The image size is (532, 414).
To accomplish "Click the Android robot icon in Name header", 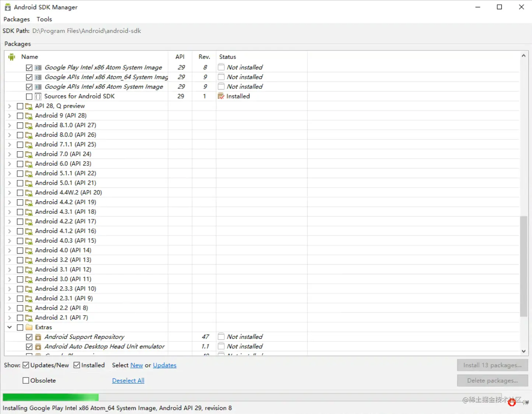I will [12, 57].
